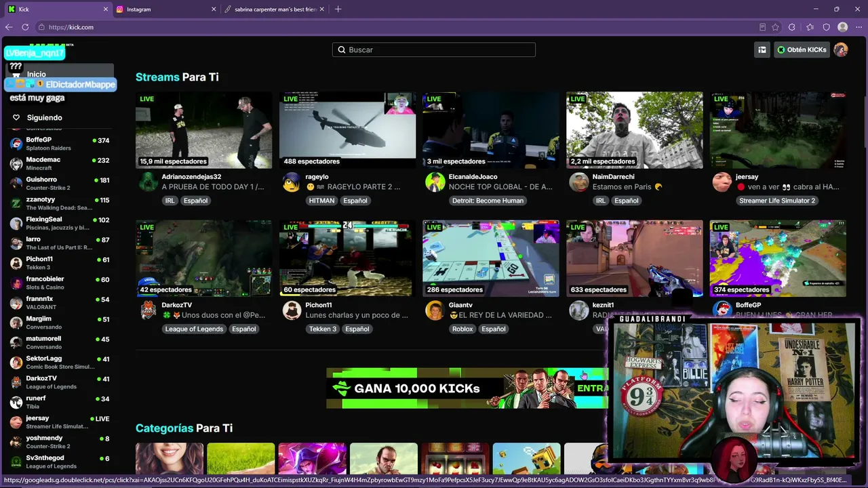View site info via the address bar lock icon

[x=42, y=27]
